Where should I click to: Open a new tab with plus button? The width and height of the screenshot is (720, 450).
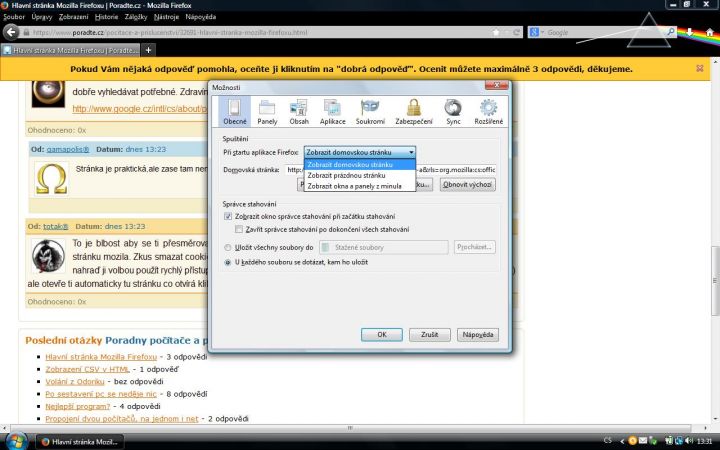148,50
